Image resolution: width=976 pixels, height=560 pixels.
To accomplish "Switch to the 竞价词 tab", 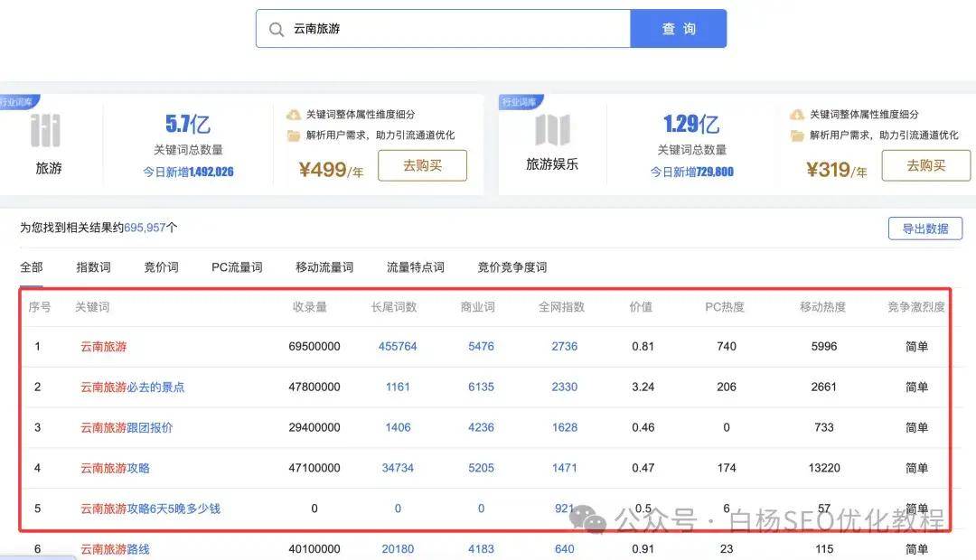I will click(x=161, y=267).
